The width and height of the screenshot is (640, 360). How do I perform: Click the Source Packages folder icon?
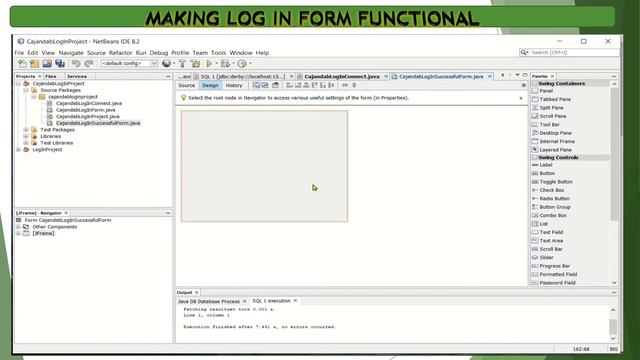point(34,90)
